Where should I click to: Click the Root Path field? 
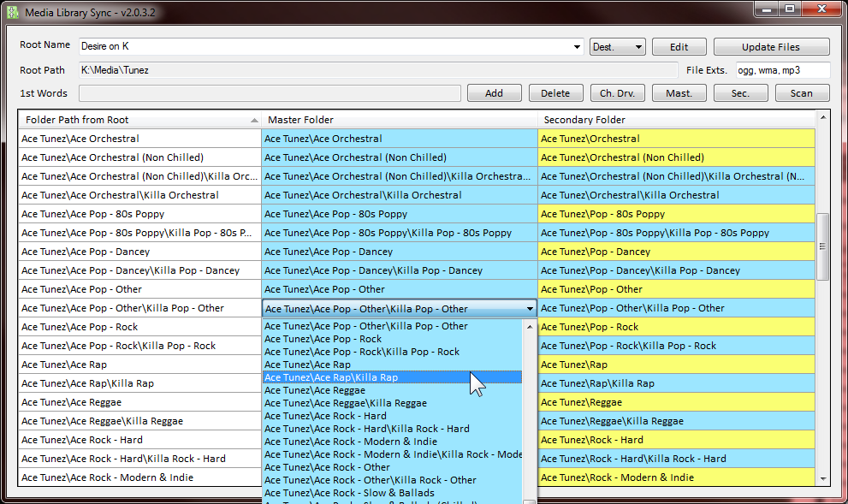[378, 70]
